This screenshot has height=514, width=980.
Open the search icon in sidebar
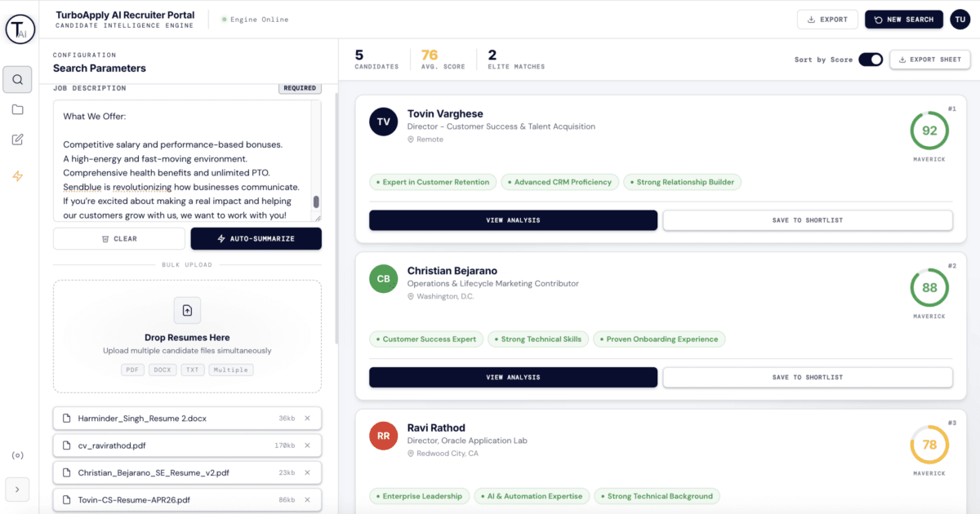coord(18,79)
